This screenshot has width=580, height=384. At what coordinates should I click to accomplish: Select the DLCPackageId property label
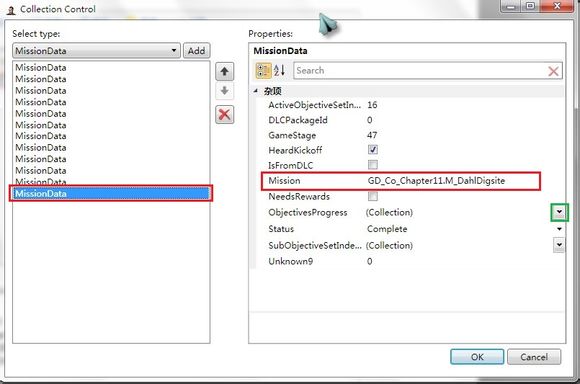tap(298, 120)
